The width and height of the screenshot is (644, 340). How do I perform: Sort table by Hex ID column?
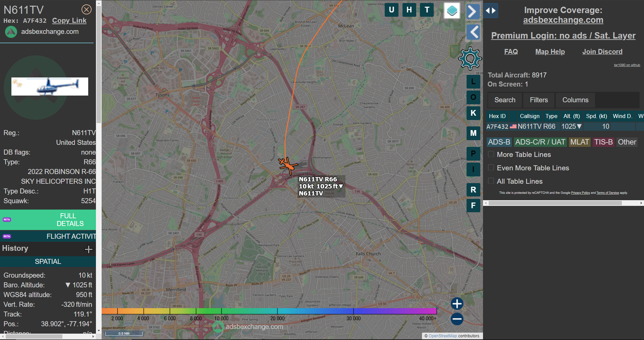[x=497, y=116]
